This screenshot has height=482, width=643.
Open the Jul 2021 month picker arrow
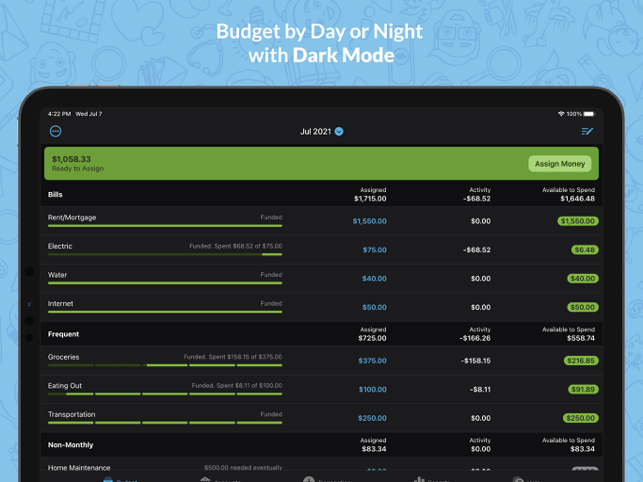pyautogui.click(x=339, y=131)
